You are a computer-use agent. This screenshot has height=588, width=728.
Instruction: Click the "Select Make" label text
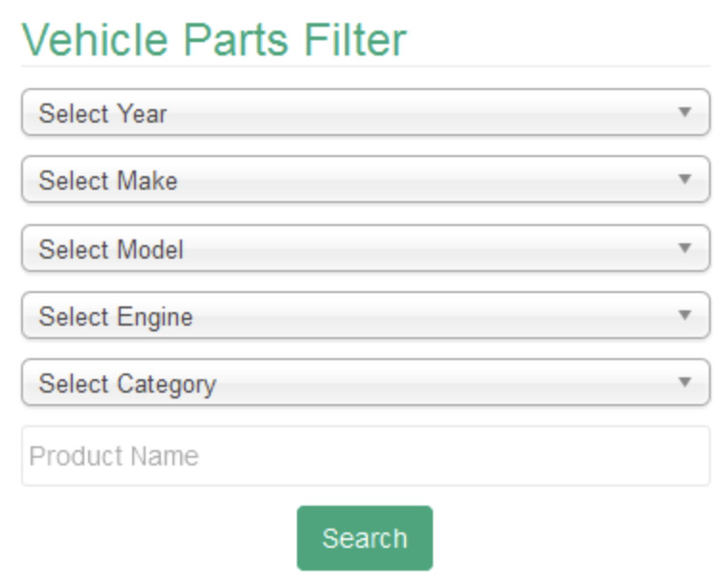107,181
